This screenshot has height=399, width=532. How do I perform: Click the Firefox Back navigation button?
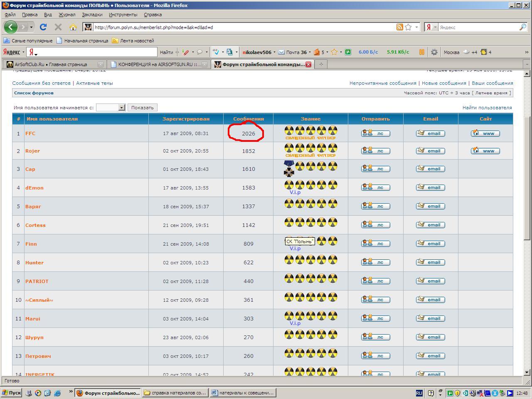pyautogui.click(x=10, y=27)
